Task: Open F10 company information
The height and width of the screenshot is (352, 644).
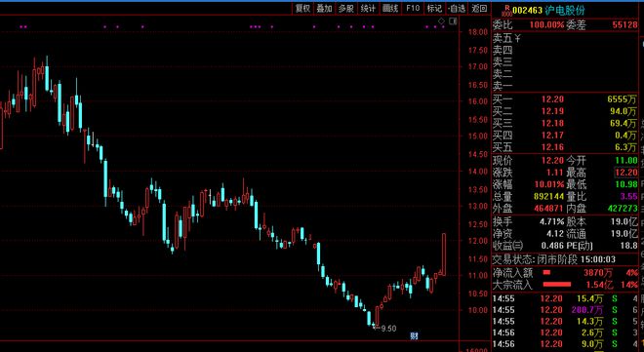Action: pos(413,8)
